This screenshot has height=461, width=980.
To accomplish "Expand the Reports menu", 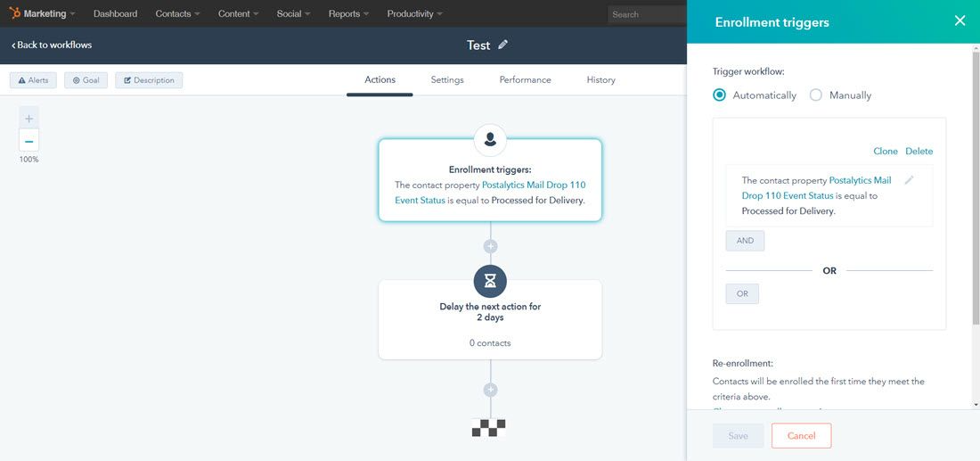I will click(x=348, y=13).
